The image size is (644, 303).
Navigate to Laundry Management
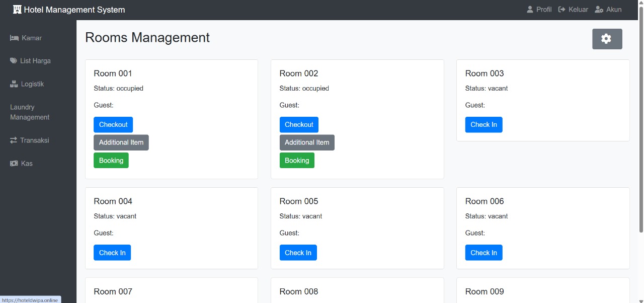(x=29, y=112)
